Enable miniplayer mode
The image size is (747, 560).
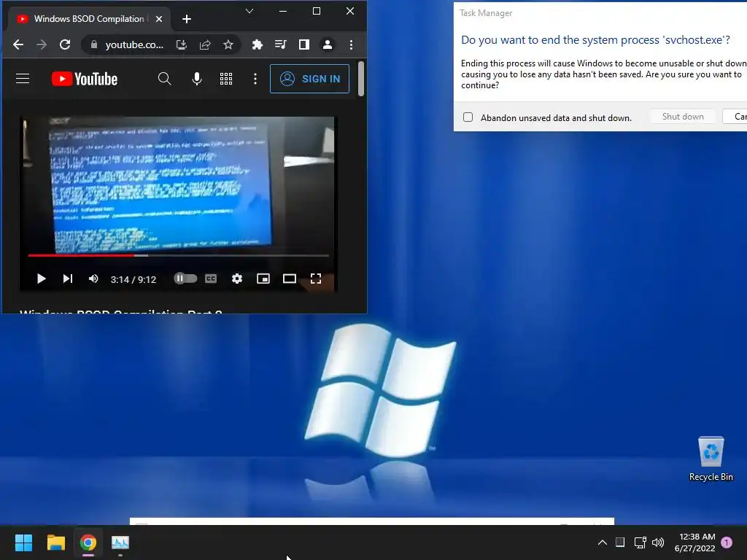pos(263,279)
